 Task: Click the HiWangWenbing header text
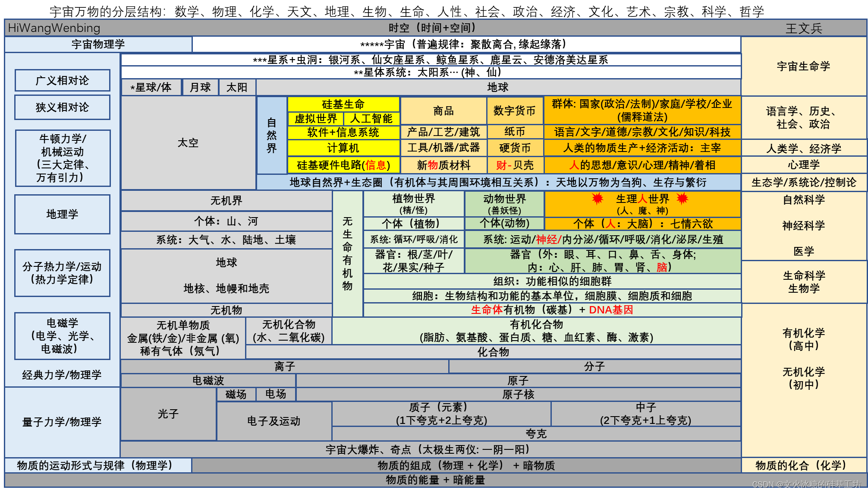[54, 28]
